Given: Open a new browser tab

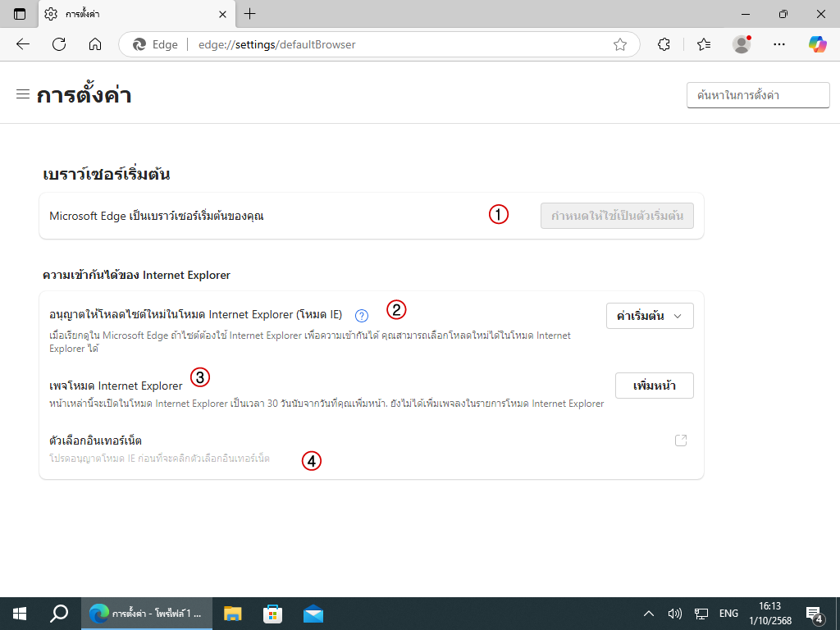Looking at the screenshot, I should point(250,14).
